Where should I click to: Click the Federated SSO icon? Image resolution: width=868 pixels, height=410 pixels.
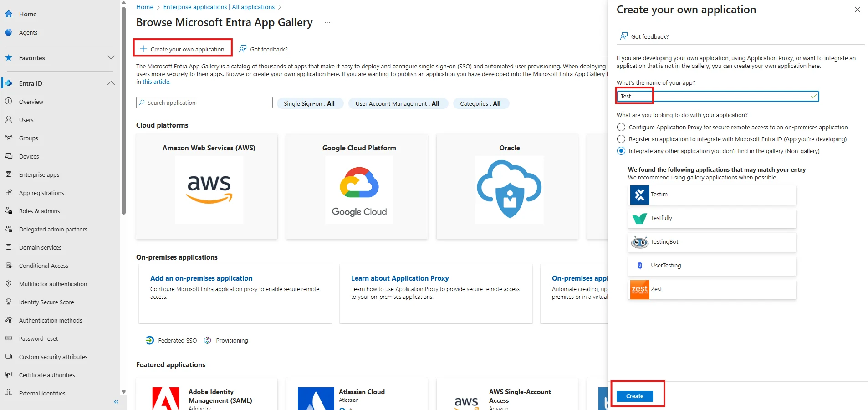[x=149, y=340]
